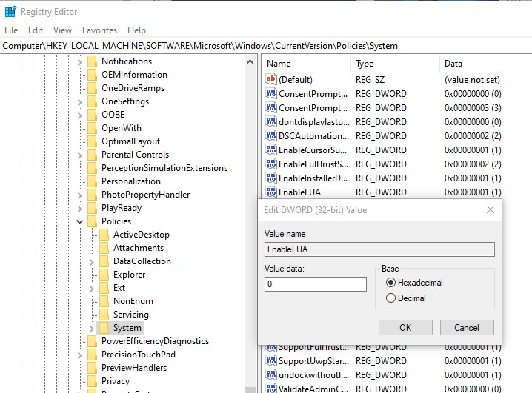Open the Edit menu

coord(36,30)
